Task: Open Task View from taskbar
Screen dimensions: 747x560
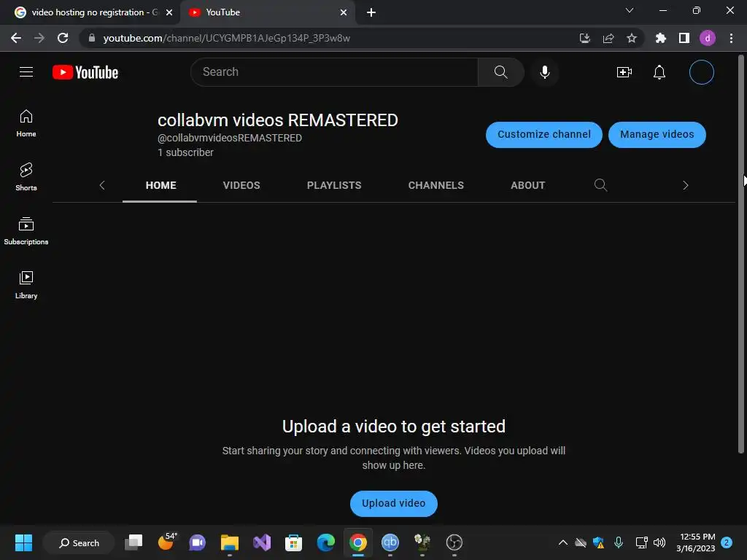Action: pyautogui.click(x=133, y=542)
